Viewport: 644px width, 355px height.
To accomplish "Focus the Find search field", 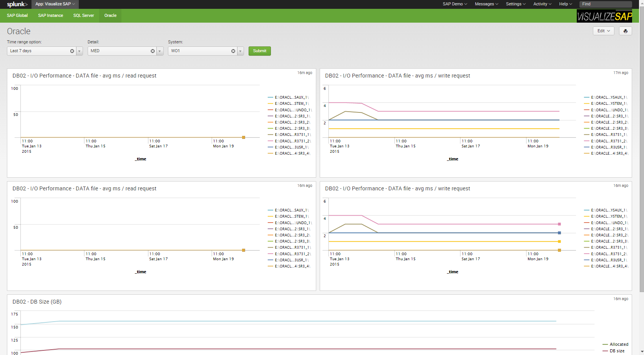I will click(606, 4).
